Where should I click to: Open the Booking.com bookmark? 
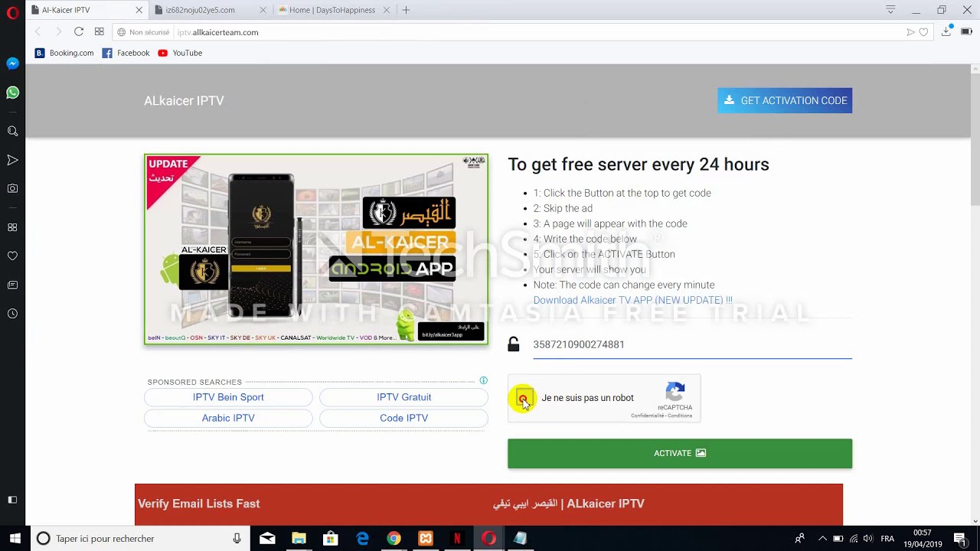[x=64, y=53]
